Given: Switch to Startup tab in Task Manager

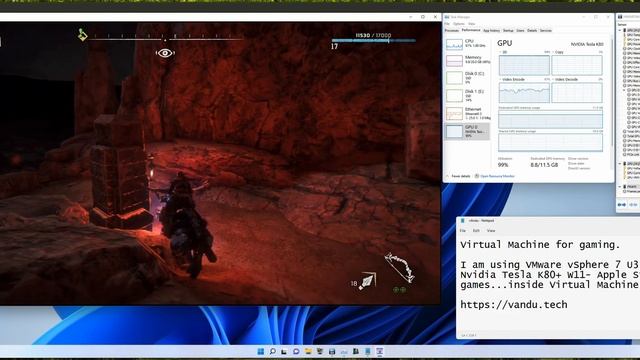Looking at the screenshot, I should 508,31.
